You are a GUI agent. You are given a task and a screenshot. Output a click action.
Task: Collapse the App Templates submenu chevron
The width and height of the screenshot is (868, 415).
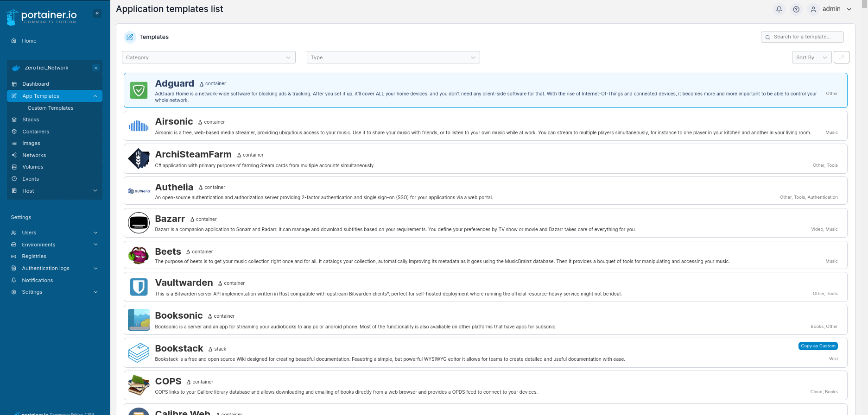pos(95,96)
